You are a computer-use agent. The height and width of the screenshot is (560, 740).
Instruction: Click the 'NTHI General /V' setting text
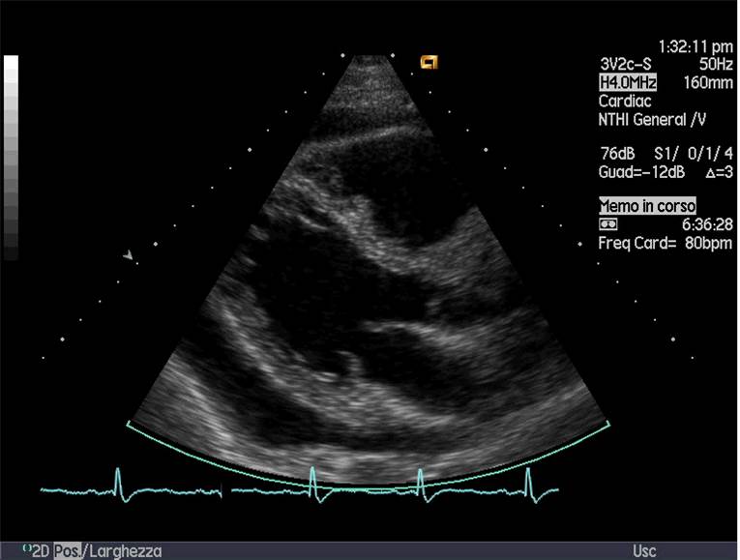pyautogui.click(x=652, y=119)
